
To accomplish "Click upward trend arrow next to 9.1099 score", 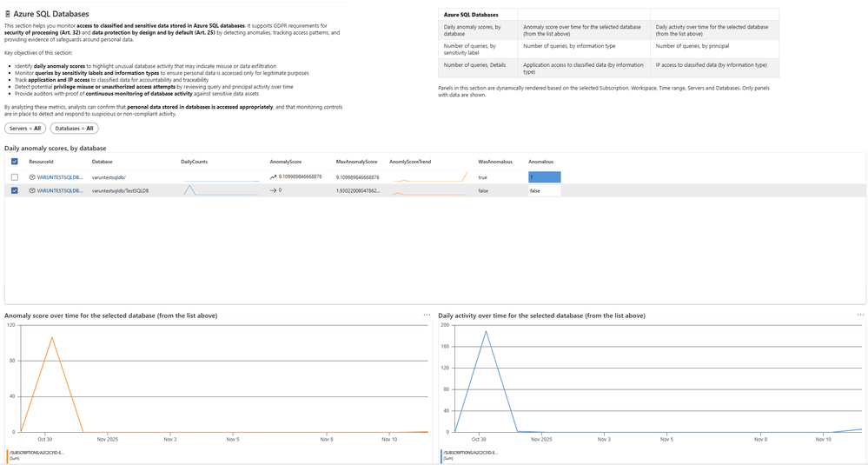I will 273,177.
